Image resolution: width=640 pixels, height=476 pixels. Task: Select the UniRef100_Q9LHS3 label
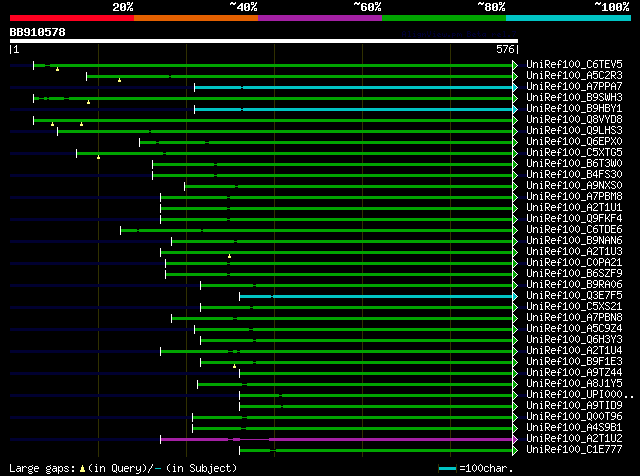pyautogui.click(x=574, y=131)
